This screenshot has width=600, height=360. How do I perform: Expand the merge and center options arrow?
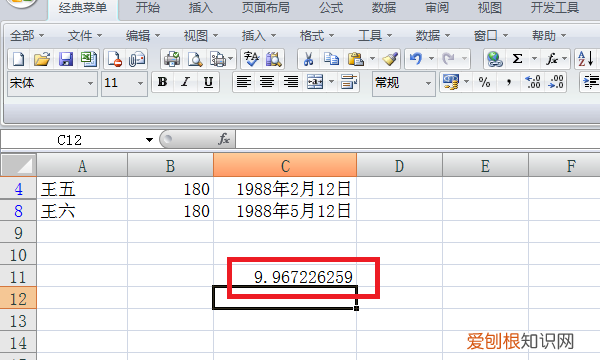click(331, 82)
